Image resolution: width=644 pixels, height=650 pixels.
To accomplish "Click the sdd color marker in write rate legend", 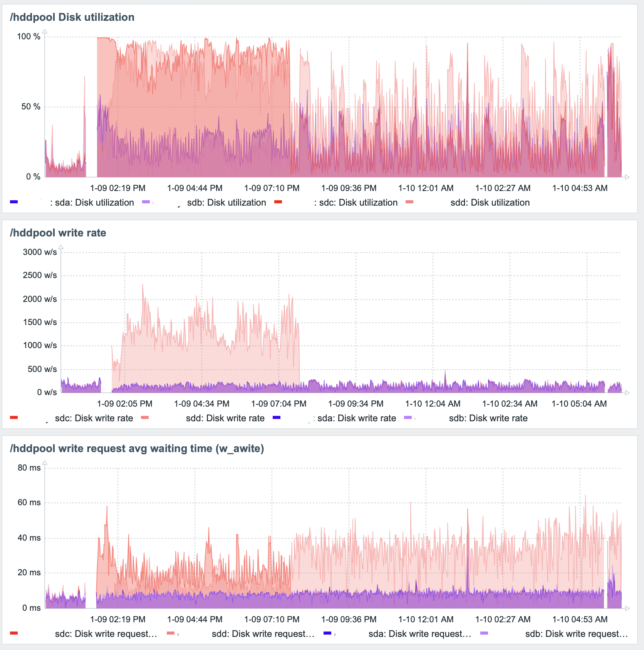I will tap(145, 418).
